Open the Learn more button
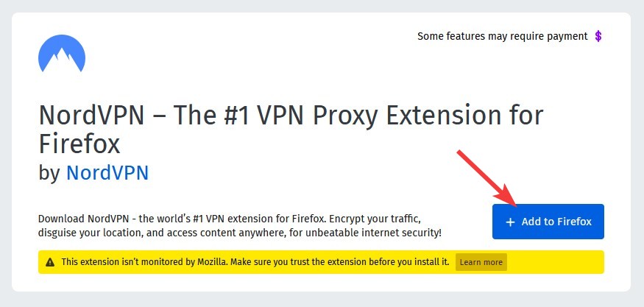 [481, 262]
